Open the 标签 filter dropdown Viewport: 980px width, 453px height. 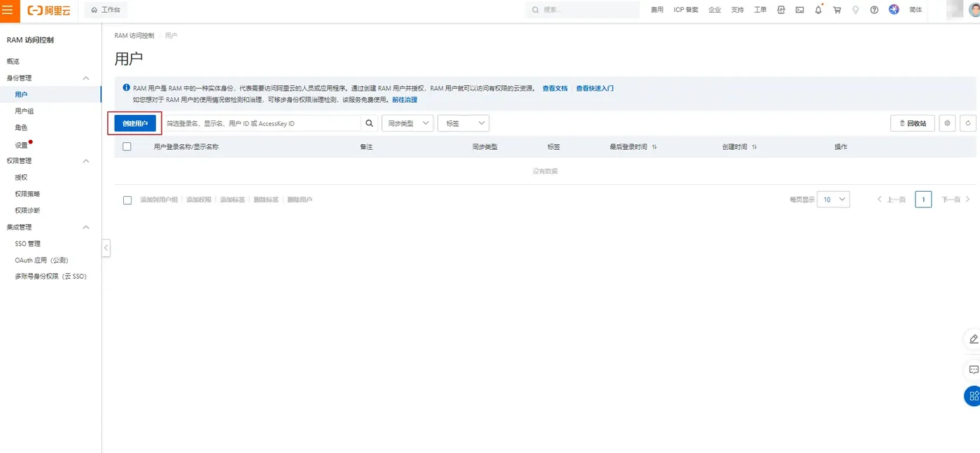coord(463,123)
